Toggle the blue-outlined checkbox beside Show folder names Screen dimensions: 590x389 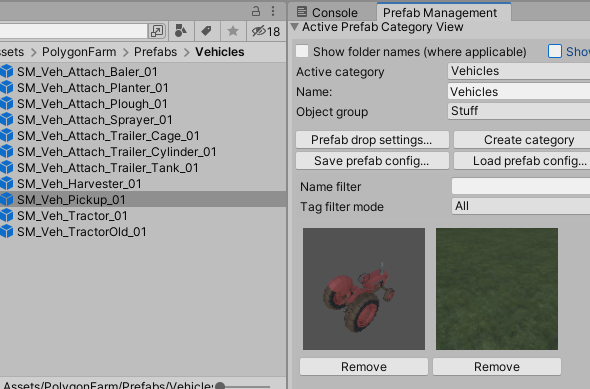coord(555,51)
